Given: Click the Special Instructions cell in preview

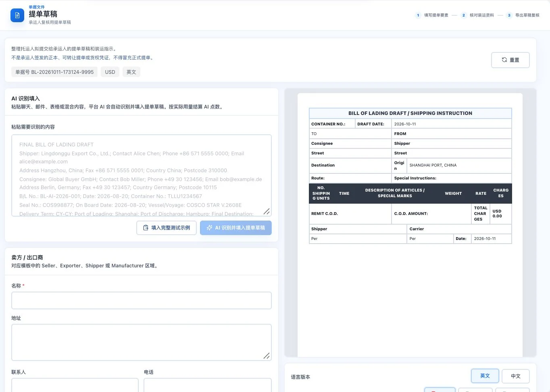Looking at the screenshot, I should (x=452, y=178).
